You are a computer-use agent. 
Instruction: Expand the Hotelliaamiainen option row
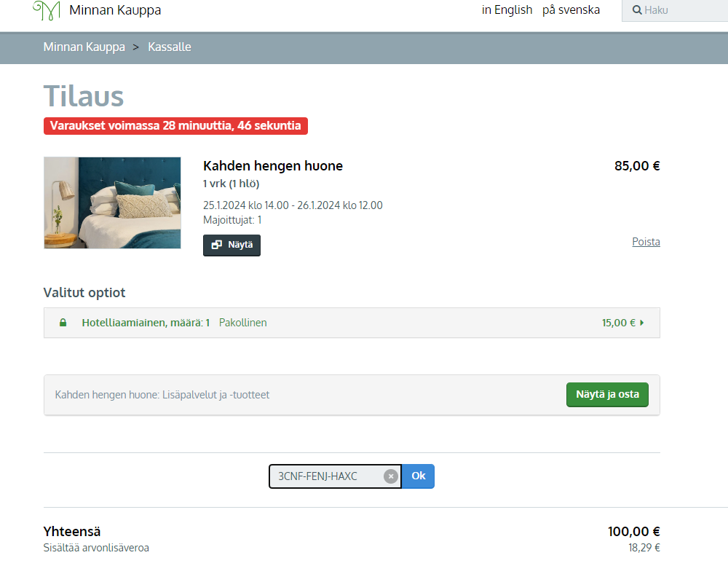(352, 322)
